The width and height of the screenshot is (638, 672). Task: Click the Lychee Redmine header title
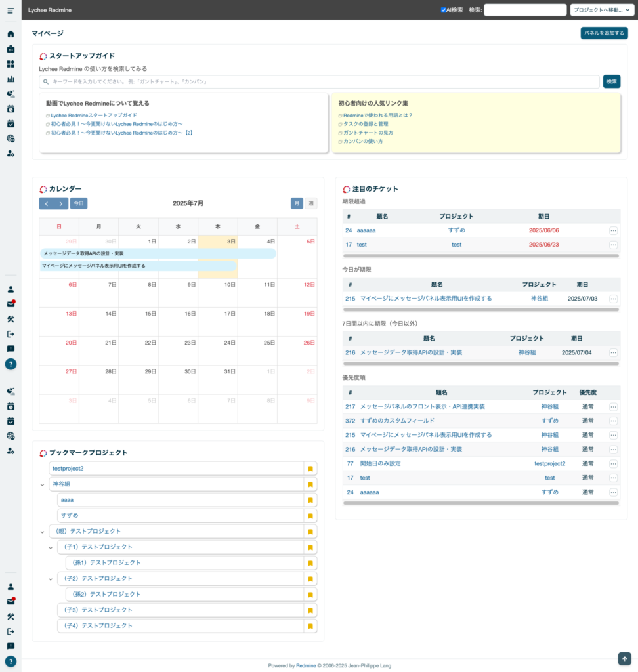pos(50,10)
